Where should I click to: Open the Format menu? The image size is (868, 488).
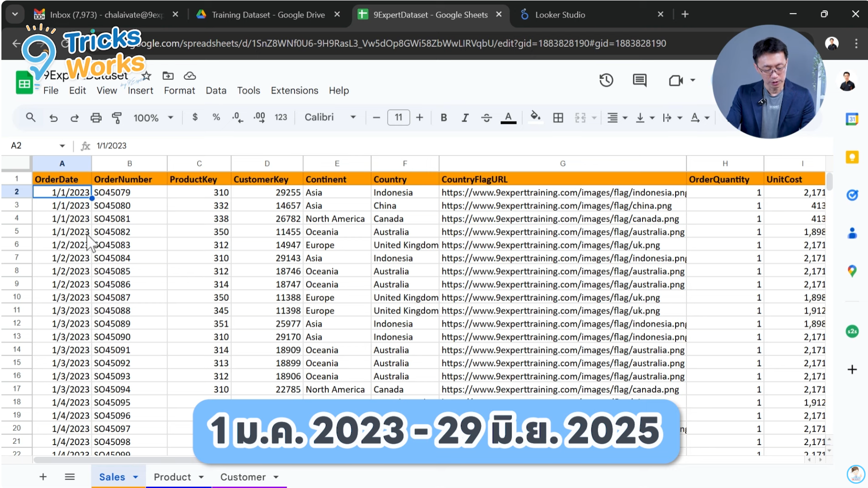pyautogui.click(x=179, y=90)
